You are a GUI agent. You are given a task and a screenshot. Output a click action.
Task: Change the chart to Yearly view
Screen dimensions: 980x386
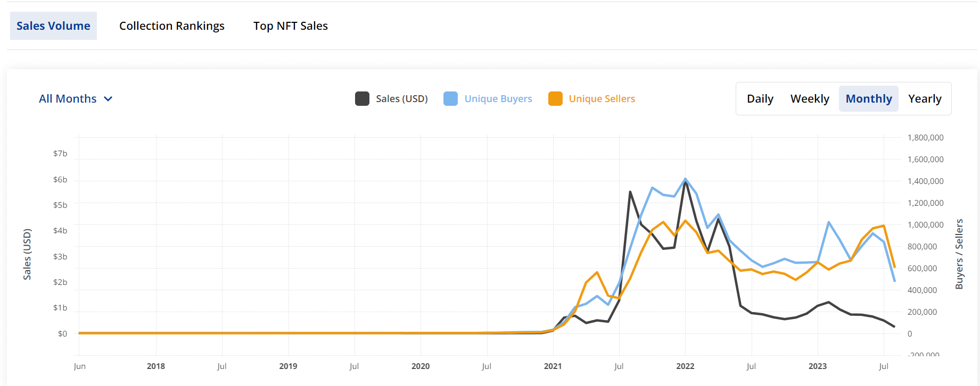click(x=924, y=99)
